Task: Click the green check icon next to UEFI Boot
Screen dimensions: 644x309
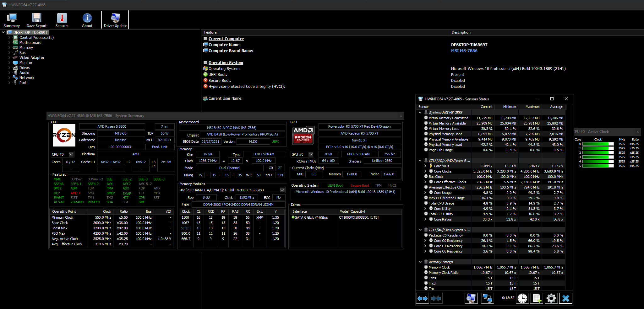Action: (x=205, y=74)
